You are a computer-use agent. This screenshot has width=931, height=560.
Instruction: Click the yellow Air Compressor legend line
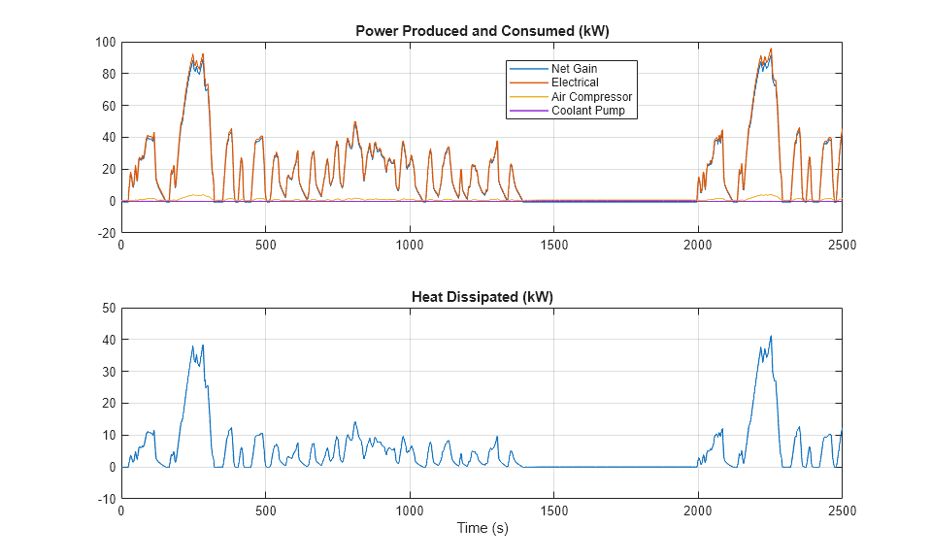pyautogui.click(x=528, y=96)
